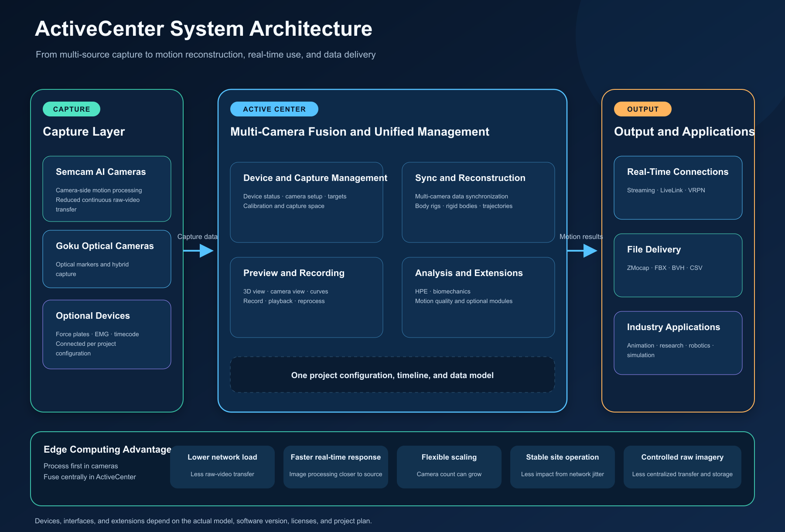Open the Device and Capture Management card
The height and width of the screenshot is (532, 785).
(307, 202)
